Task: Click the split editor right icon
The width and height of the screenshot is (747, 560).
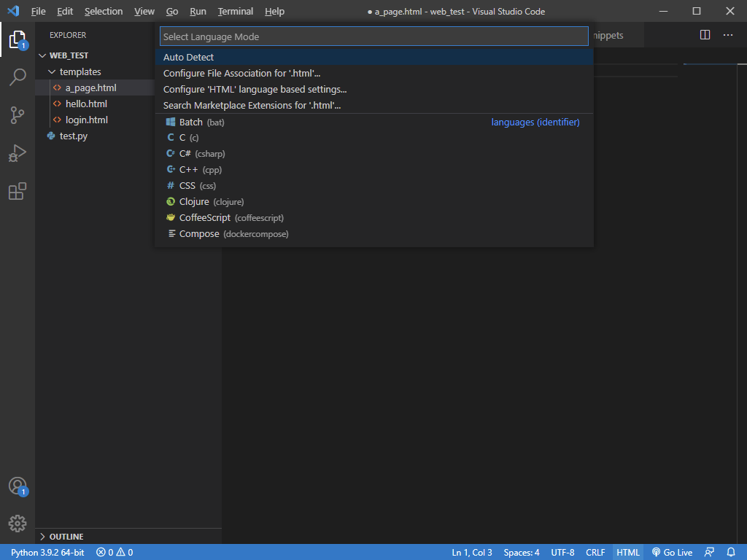Action: coord(705,35)
